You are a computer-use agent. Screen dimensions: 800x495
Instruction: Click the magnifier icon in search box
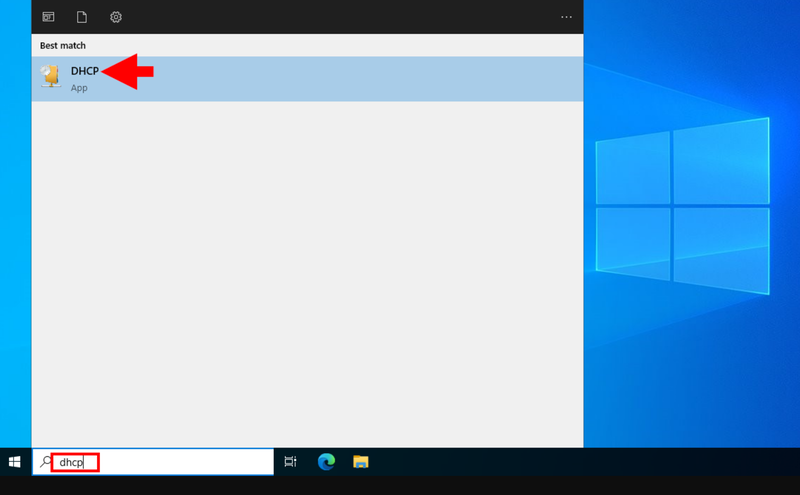point(46,462)
